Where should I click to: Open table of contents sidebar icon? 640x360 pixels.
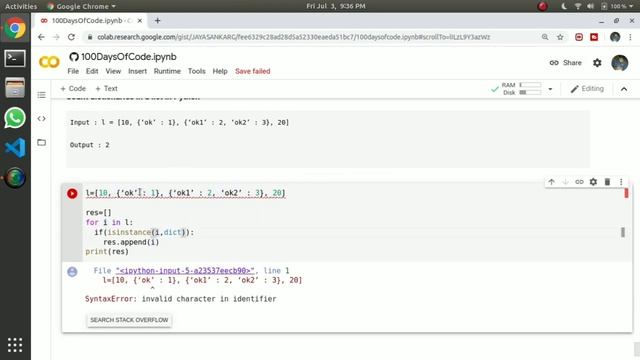coord(41,95)
